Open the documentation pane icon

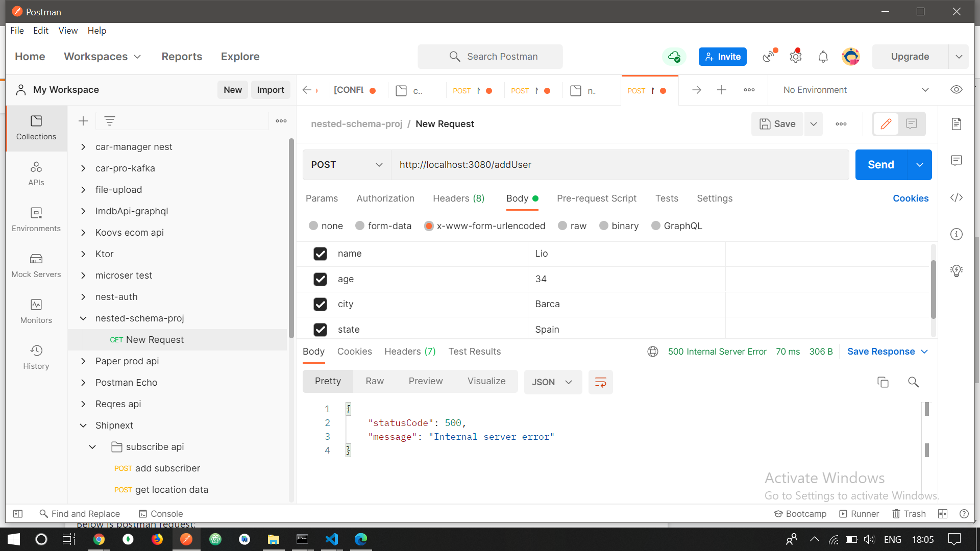tap(957, 124)
